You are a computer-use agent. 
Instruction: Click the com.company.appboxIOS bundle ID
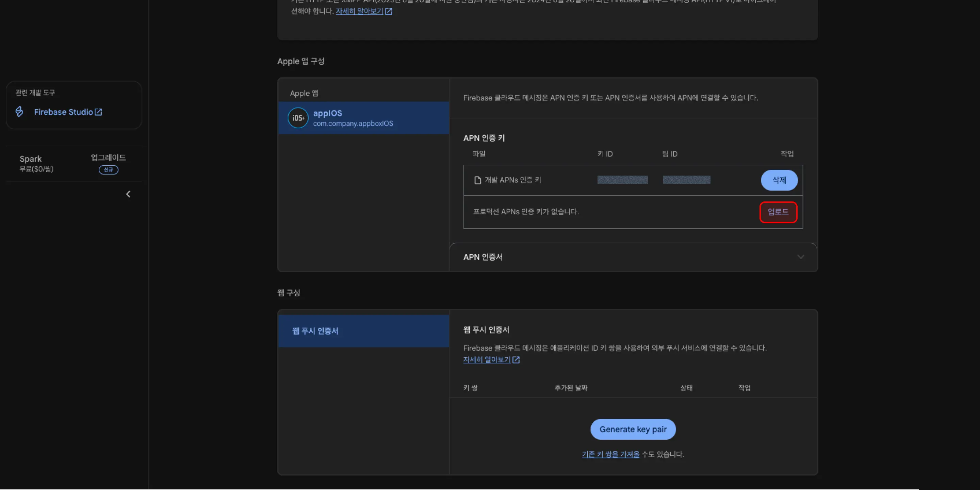click(x=353, y=123)
